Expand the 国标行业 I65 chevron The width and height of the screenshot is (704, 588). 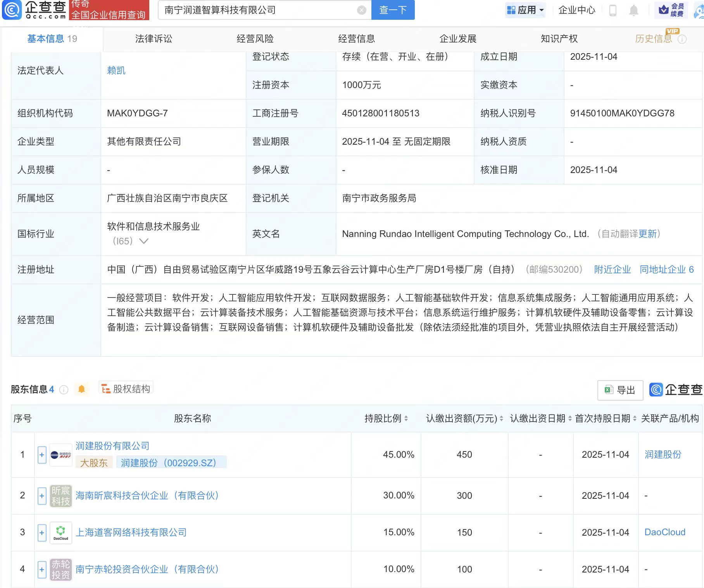[144, 241]
